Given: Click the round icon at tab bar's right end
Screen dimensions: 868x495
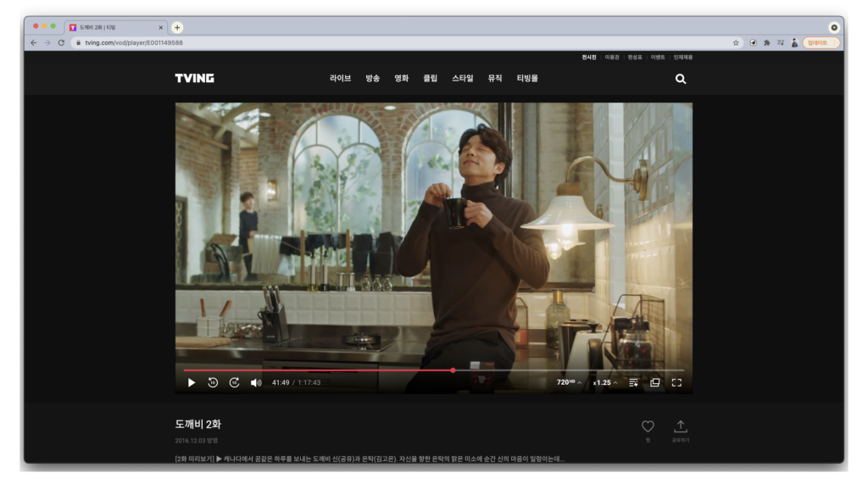Looking at the screenshot, I should (834, 27).
